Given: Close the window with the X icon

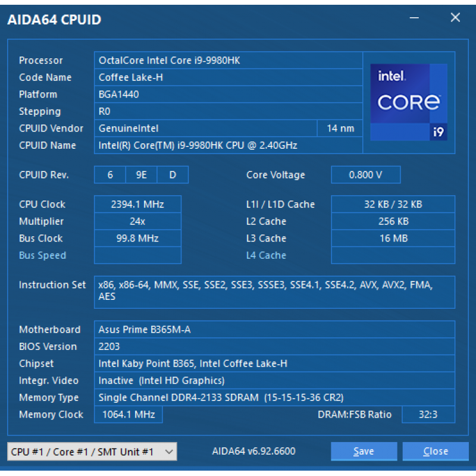Looking at the screenshot, I should 455,18.
